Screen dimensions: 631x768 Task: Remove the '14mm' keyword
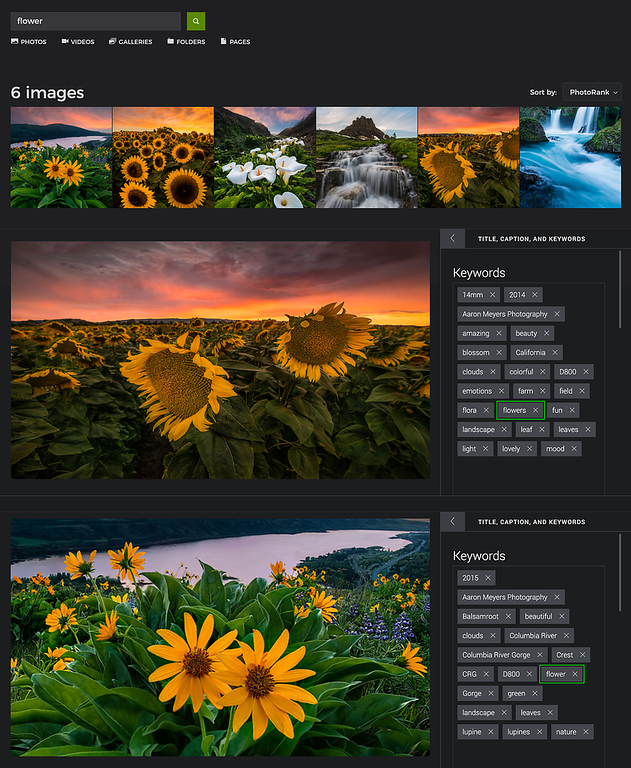(492, 295)
